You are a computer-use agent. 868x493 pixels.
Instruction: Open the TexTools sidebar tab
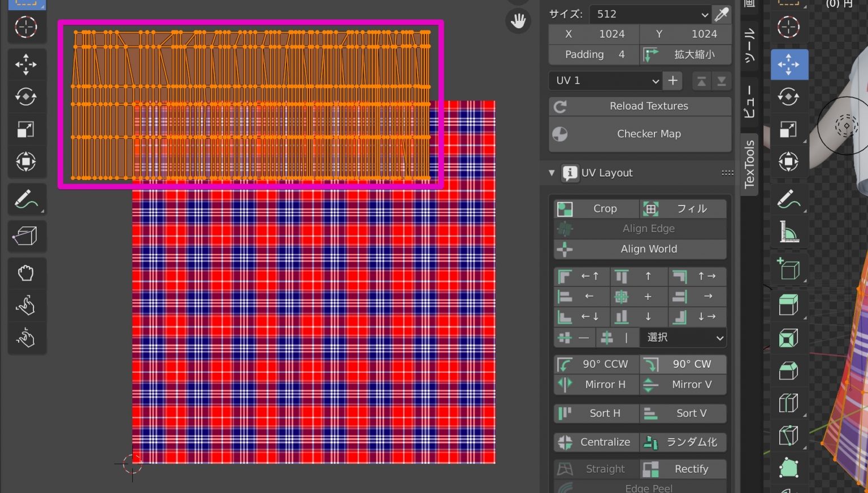click(x=750, y=164)
